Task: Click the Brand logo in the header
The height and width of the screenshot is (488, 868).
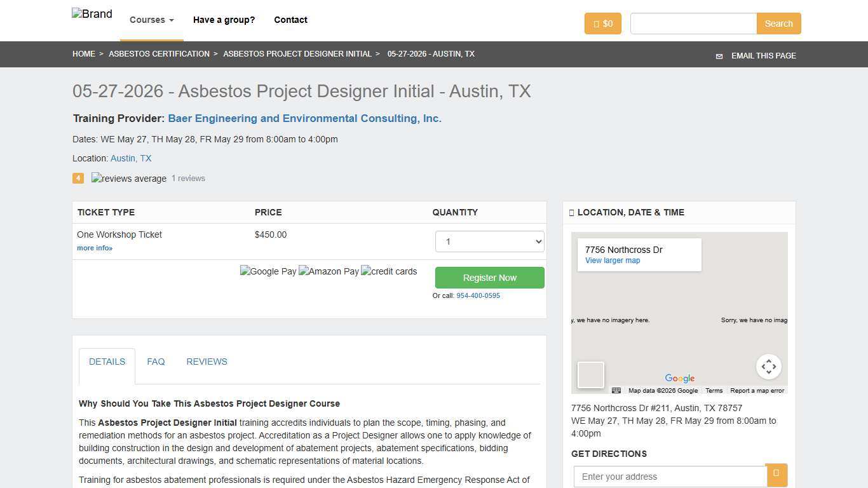Action: click(x=92, y=14)
